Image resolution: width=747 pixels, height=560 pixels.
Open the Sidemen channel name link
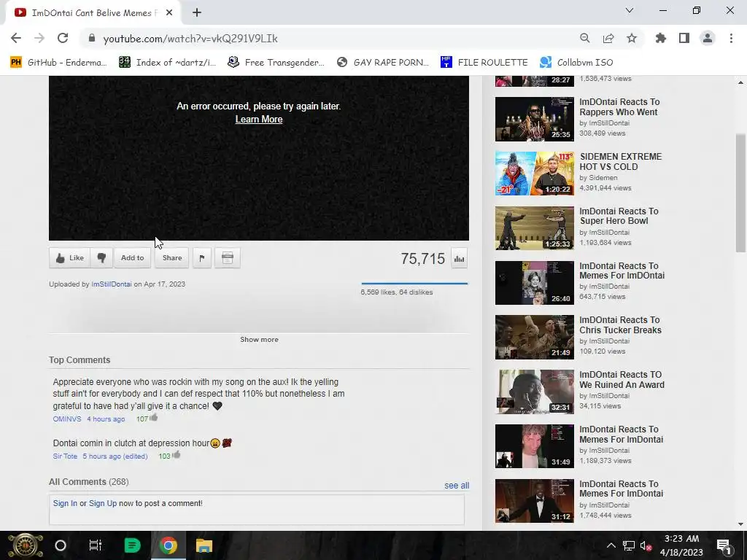point(603,178)
